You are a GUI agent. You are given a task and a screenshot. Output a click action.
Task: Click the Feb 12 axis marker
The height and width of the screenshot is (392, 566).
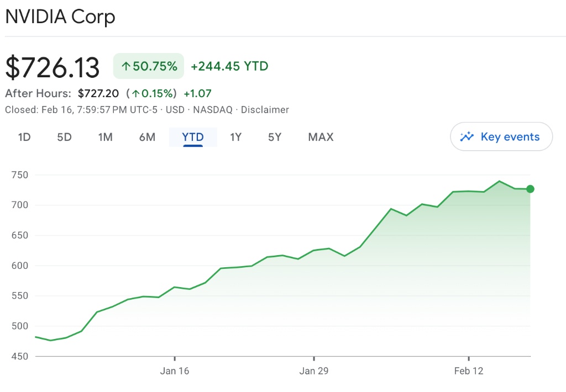469,370
